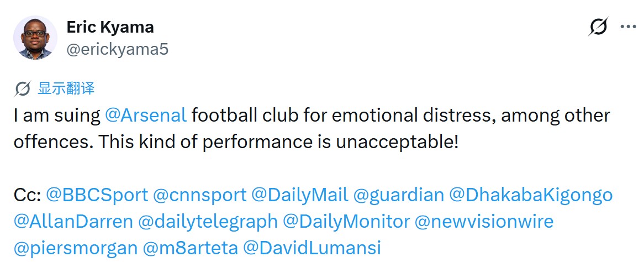Open the @DhakabaKigongo mention
The height and width of the screenshot is (262, 644).
point(531,195)
